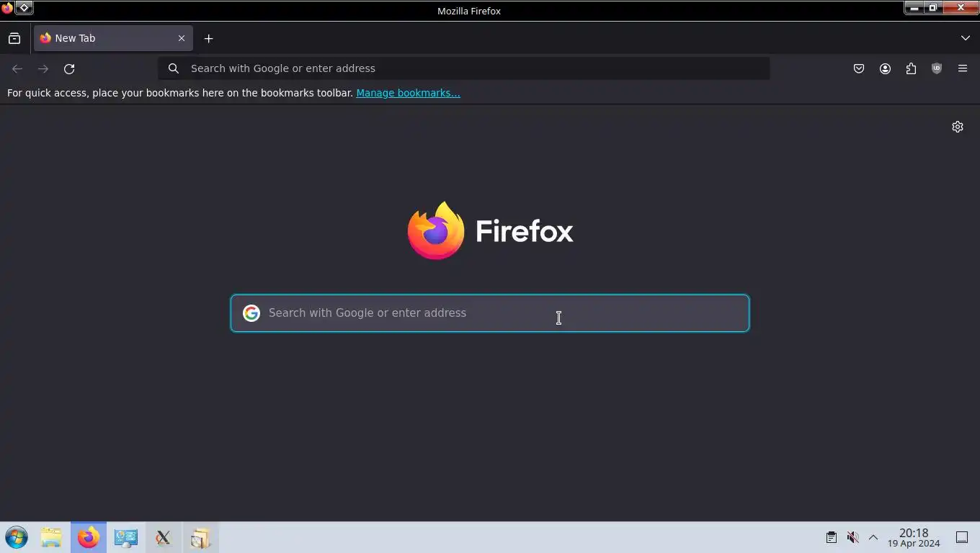The width and height of the screenshot is (980, 553).
Task: Expand the list all tabs chevron
Action: [x=965, y=38]
